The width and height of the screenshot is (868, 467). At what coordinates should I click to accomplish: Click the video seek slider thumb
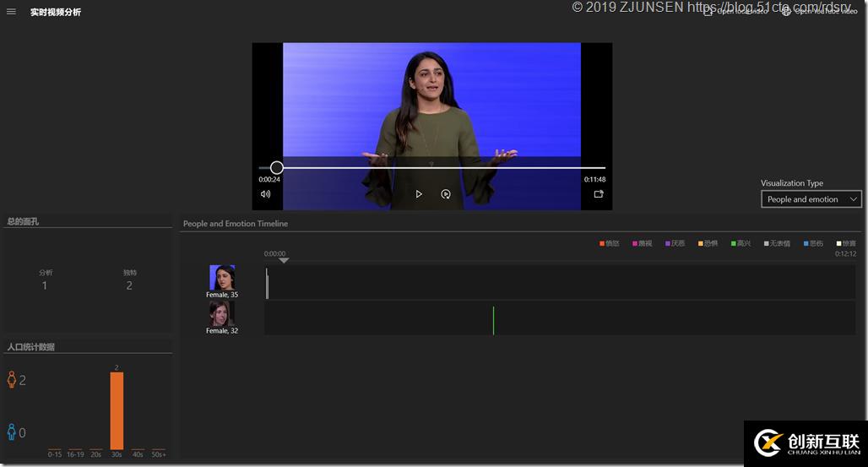coord(277,167)
